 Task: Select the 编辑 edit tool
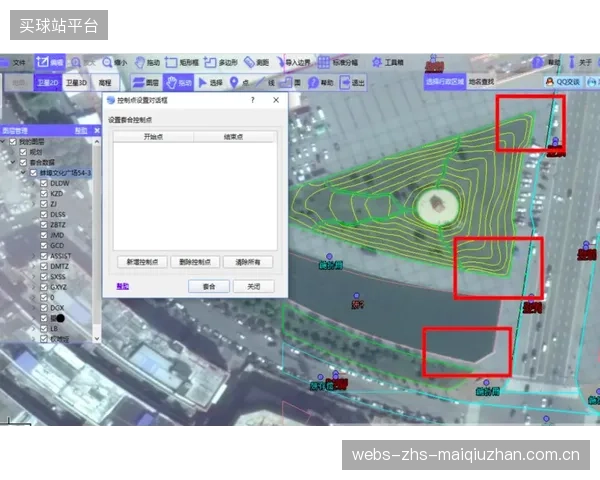pos(50,62)
